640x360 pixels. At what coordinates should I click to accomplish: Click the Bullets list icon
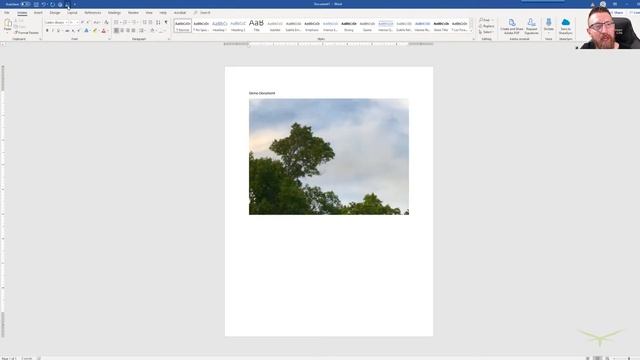click(x=116, y=22)
